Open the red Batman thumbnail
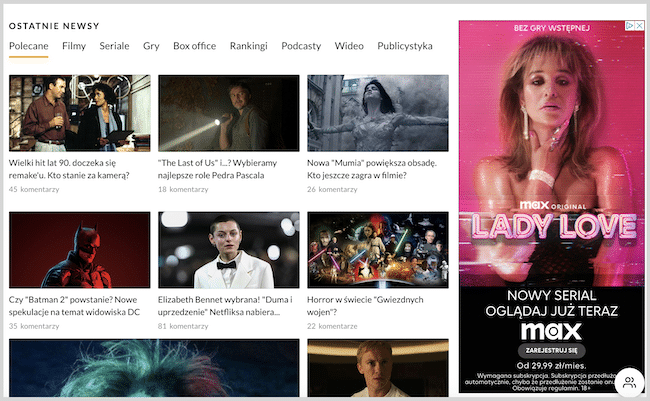This screenshot has height=401, width=650. [x=80, y=250]
